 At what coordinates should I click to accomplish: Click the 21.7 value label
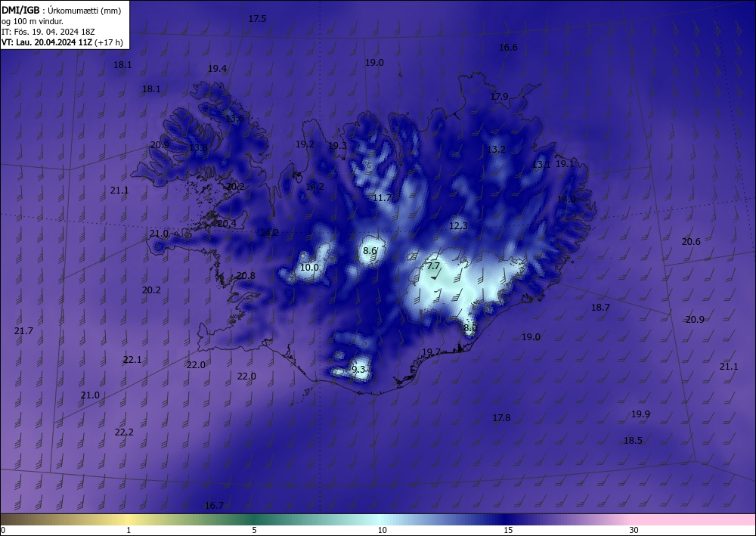coord(23,330)
